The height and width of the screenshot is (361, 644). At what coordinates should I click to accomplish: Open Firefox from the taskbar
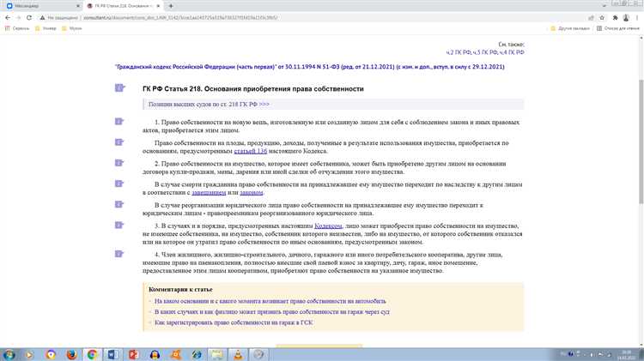[71, 354]
